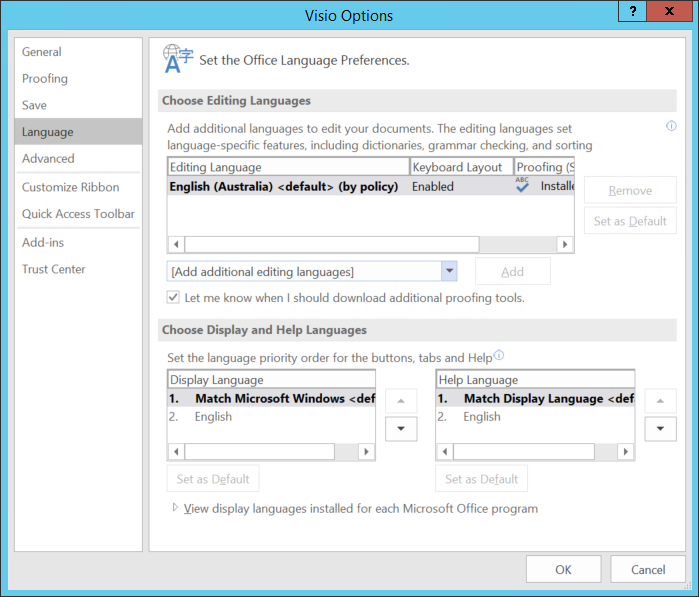Click Set as Default under Display Language
699x597 pixels.
[213, 478]
